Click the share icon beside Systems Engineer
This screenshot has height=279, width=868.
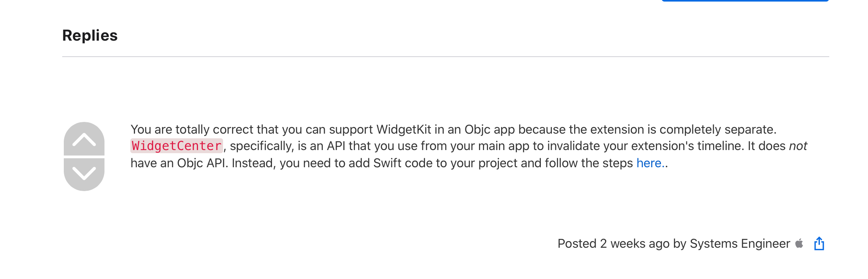point(819,243)
